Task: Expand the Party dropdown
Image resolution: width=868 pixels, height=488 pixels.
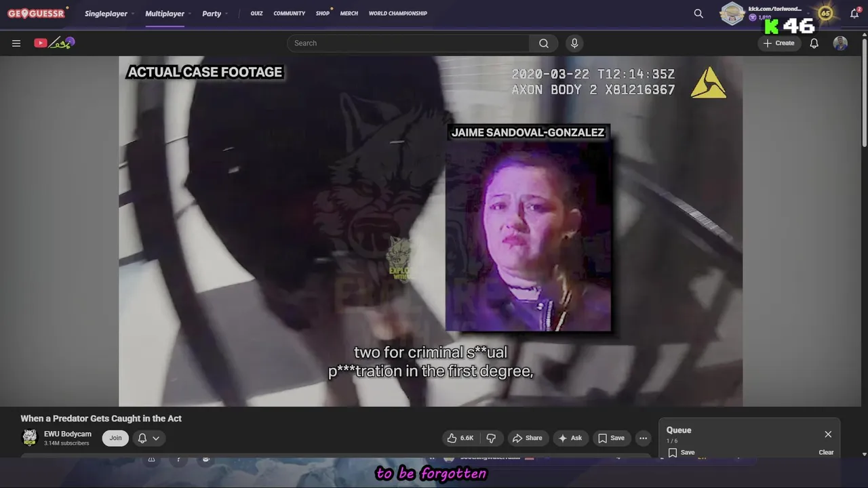Action: tap(215, 14)
